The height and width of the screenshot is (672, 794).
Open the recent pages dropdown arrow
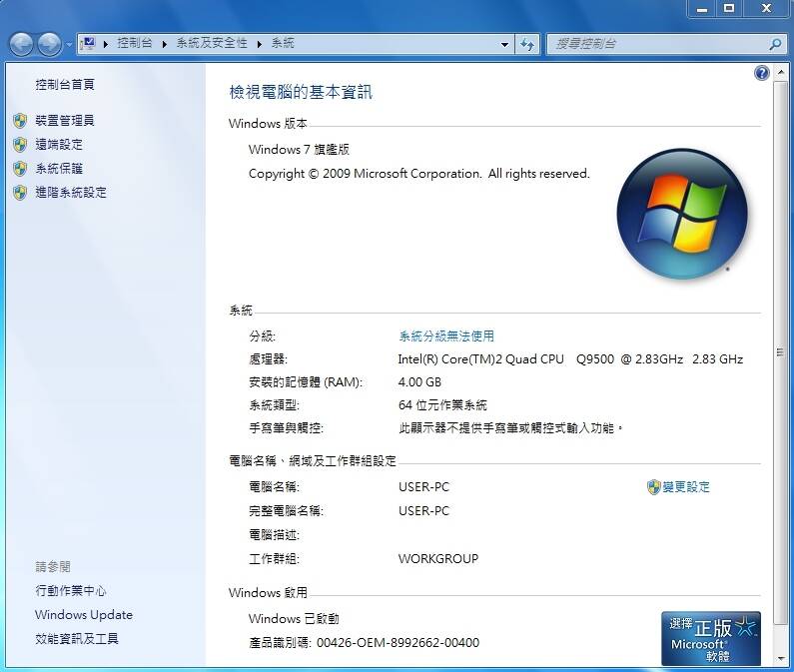[69, 45]
